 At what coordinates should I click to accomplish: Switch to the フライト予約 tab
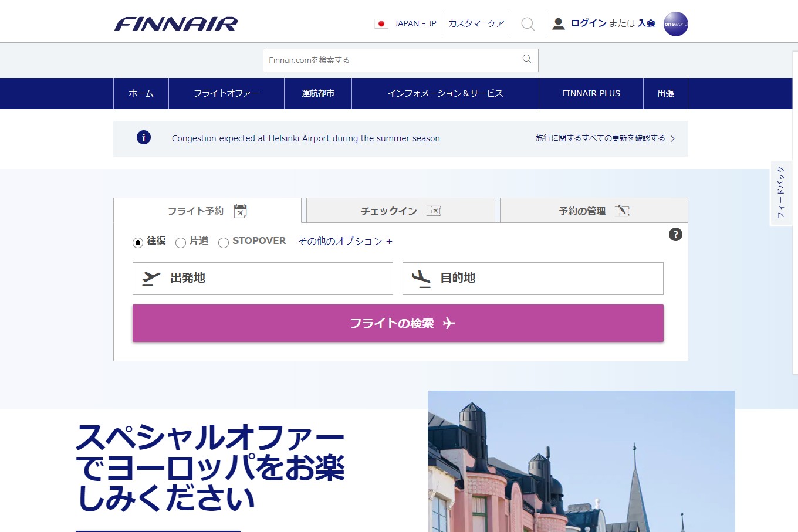point(207,211)
